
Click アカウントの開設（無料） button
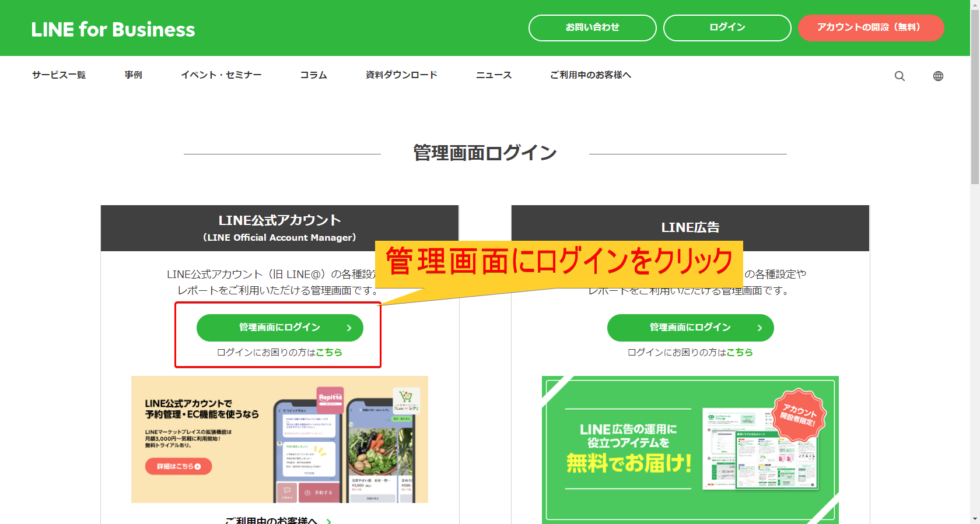point(870,27)
